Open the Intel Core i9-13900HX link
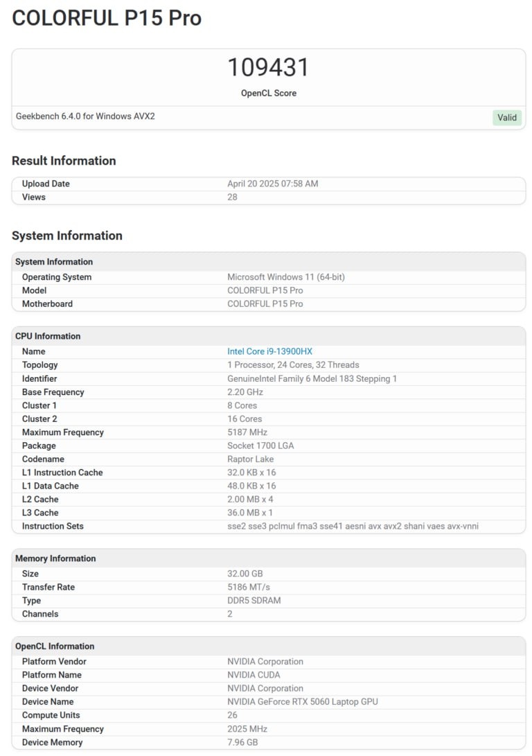This screenshot has height=756, width=532. [x=270, y=351]
